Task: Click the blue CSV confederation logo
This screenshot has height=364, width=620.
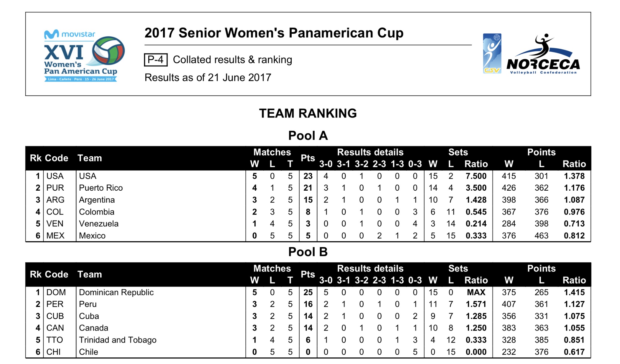Action: tap(492, 53)
